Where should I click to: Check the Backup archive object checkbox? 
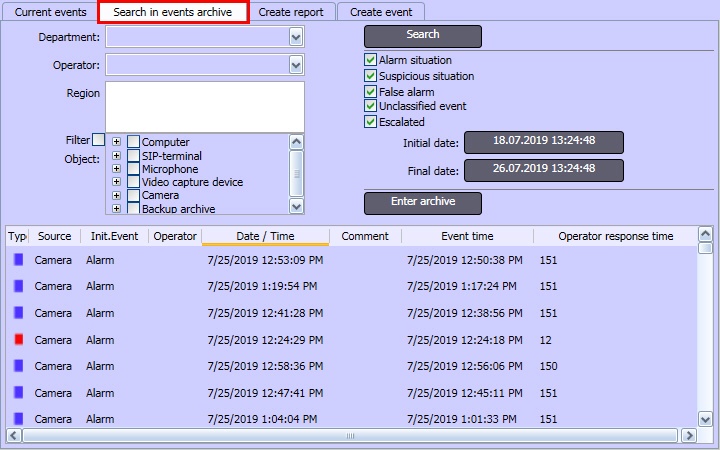[133, 208]
